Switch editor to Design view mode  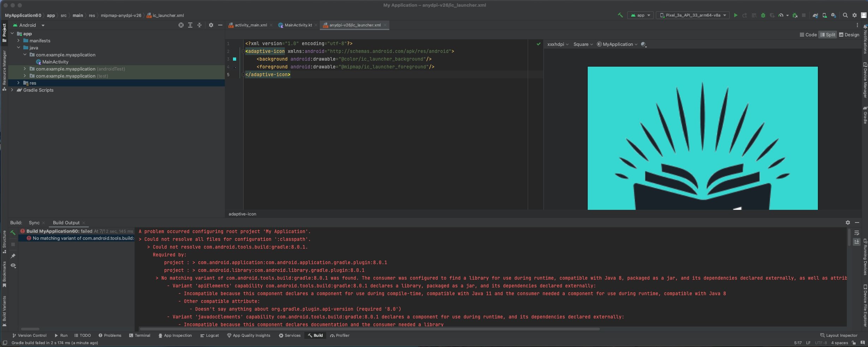pos(849,35)
